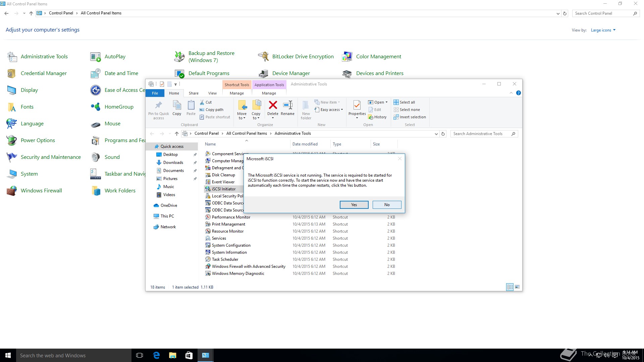Click Search the web and Windows box
This screenshot has width=644, height=362.
tap(74, 355)
